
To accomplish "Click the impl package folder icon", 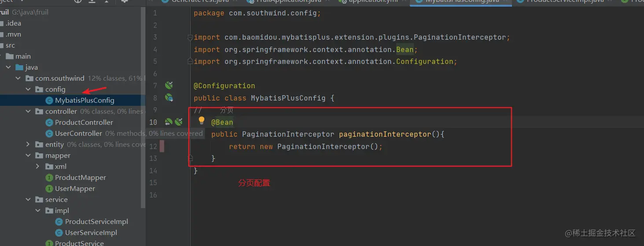I will tap(49, 211).
